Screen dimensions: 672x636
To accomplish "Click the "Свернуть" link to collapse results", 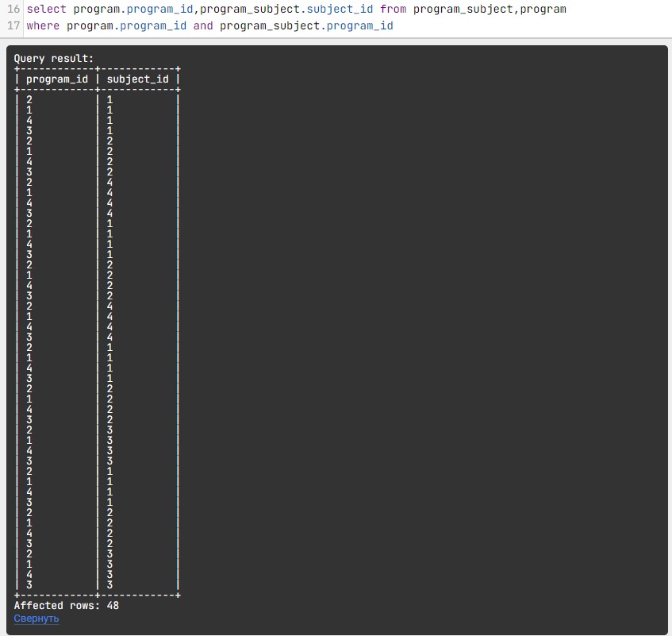I will [x=36, y=618].
